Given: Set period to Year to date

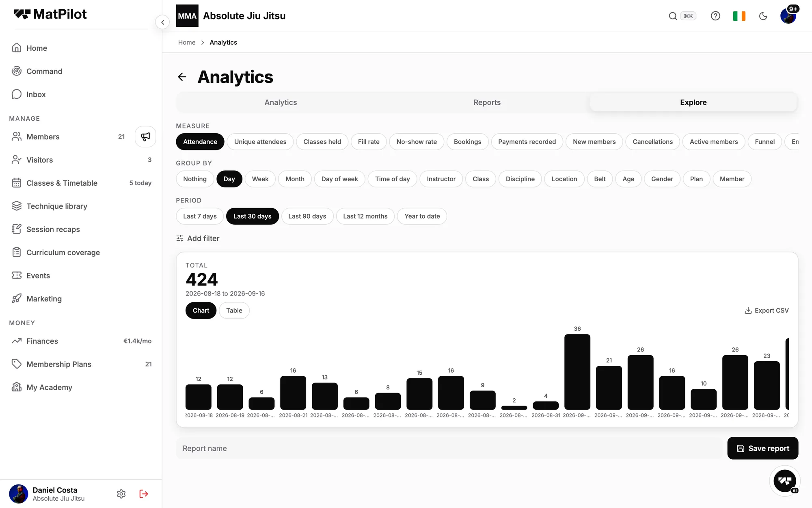Looking at the screenshot, I should click(422, 216).
